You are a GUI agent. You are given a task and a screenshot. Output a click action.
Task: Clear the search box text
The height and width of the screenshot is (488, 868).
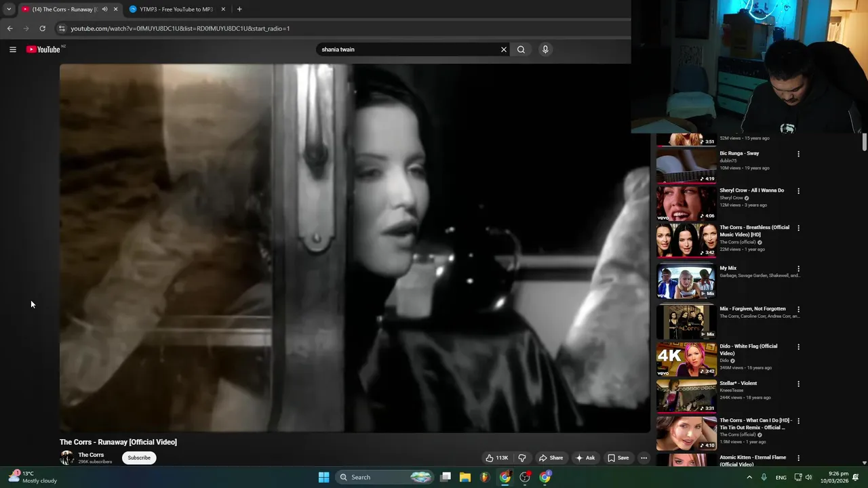coord(504,49)
